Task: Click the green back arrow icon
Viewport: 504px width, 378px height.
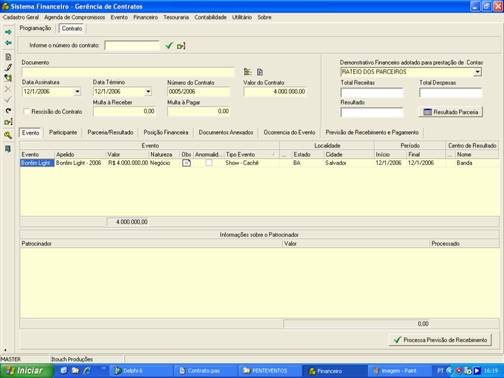Action: click(8, 43)
